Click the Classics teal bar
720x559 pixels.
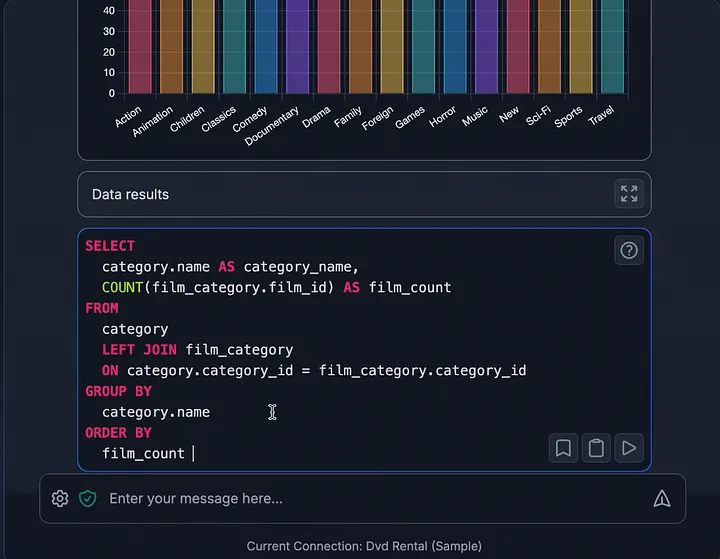(235, 46)
